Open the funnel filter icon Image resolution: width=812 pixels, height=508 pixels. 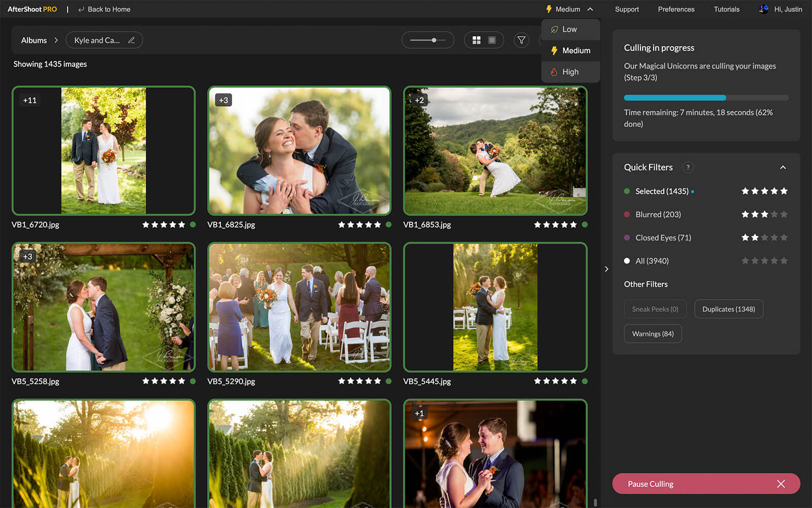(x=521, y=40)
